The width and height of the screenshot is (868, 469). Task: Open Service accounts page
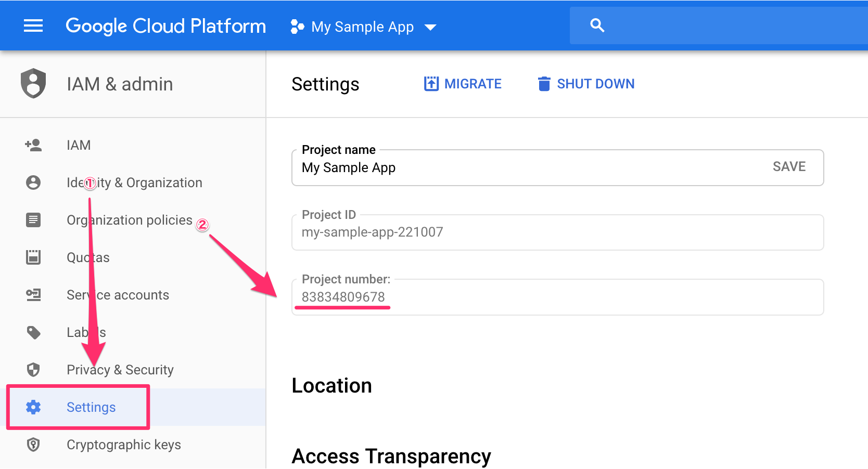133,295
